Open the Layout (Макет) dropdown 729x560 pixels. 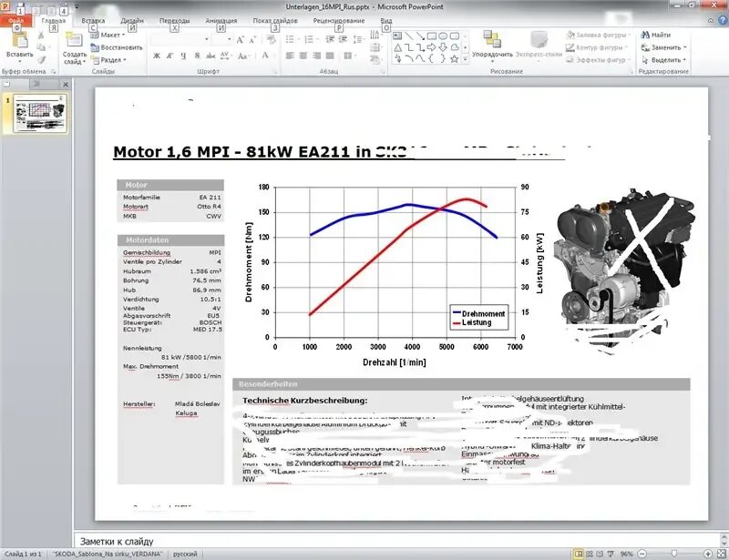(x=108, y=35)
